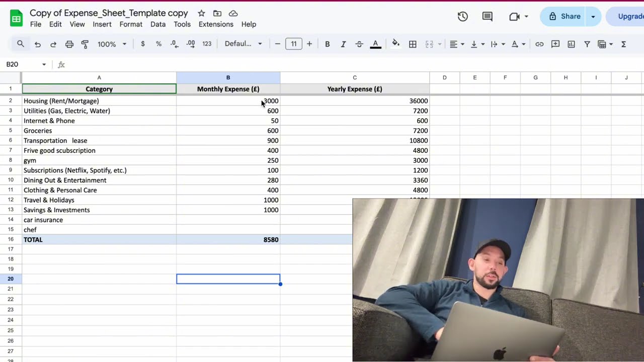Screen dimensions: 644x362
Task: Star this spreadsheet document
Action: tap(201, 14)
